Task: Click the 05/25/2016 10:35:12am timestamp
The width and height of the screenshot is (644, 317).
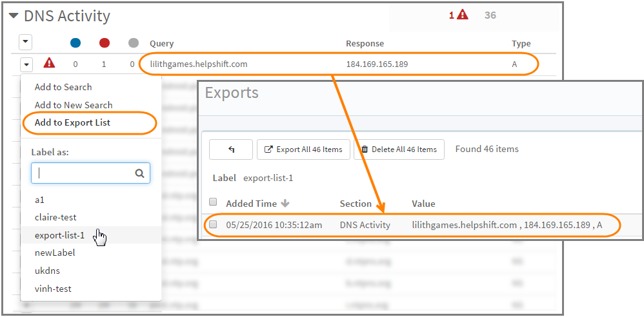Action: (274, 225)
